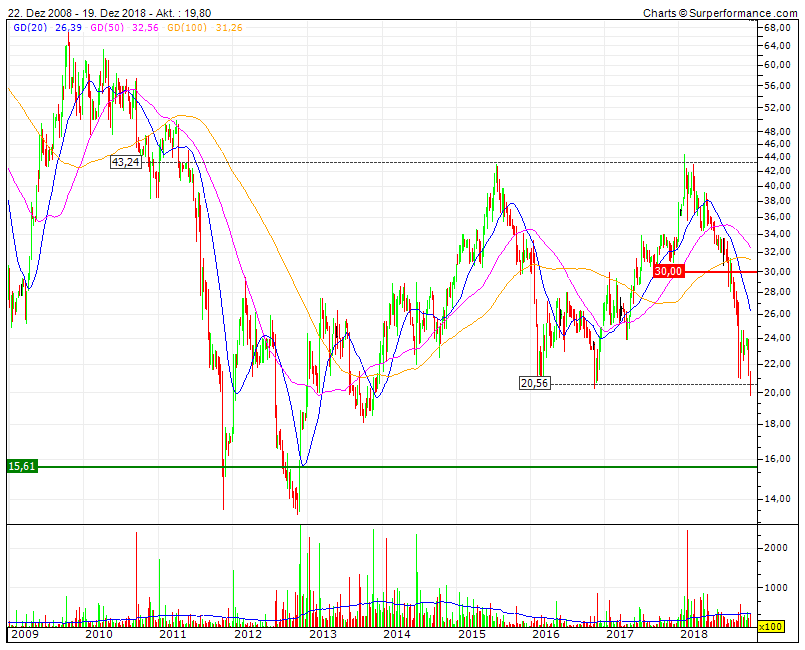Screen dimensions: 805x650
Task: Click the 1000 volume axis label
Action: point(776,588)
